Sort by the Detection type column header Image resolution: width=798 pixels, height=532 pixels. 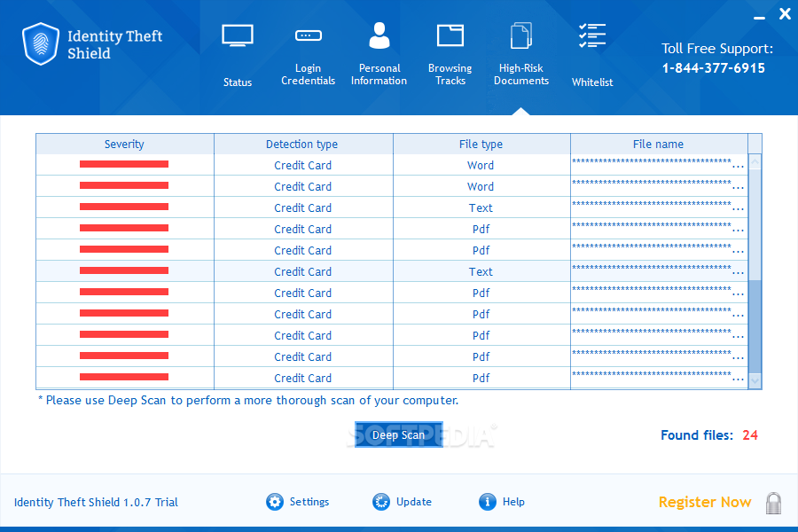click(303, 144)
